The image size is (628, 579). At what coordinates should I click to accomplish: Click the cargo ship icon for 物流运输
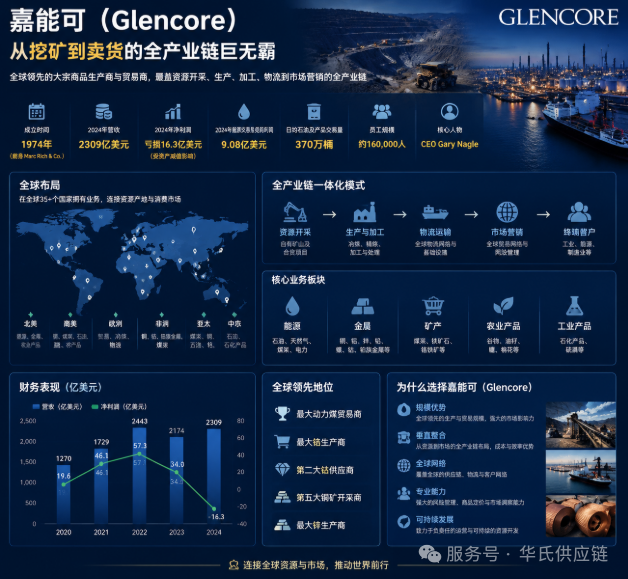tap(435, 212)
